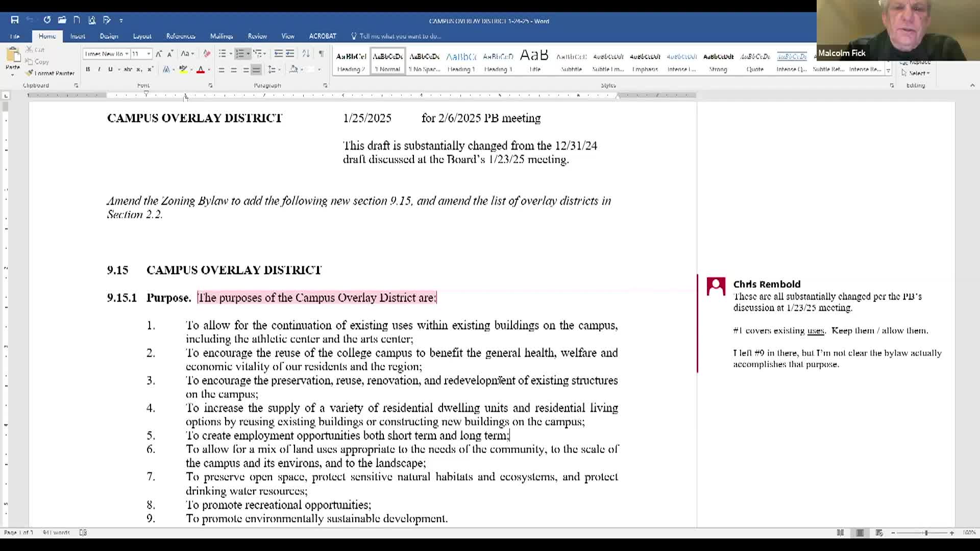
Task: Open a file via the folder icon
Action: click(62, 20)
